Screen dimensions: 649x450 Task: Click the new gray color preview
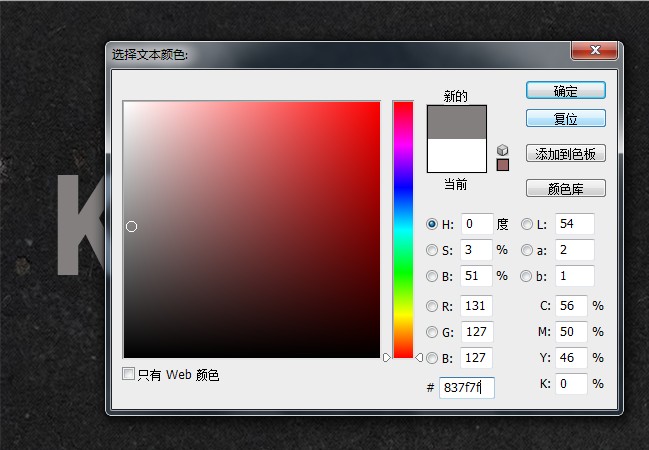(x=457, y=122)
